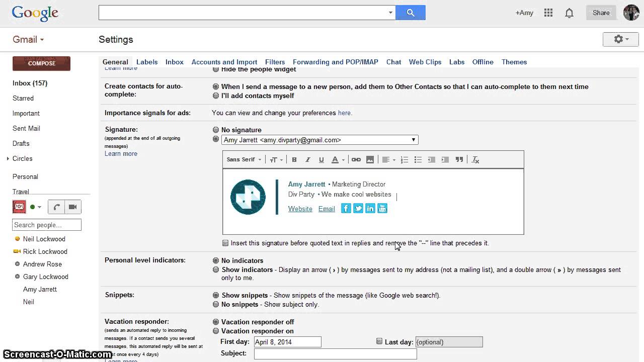644x362 pixels.
Task: Turn Vacation responder off
Action: pos(216,322)
